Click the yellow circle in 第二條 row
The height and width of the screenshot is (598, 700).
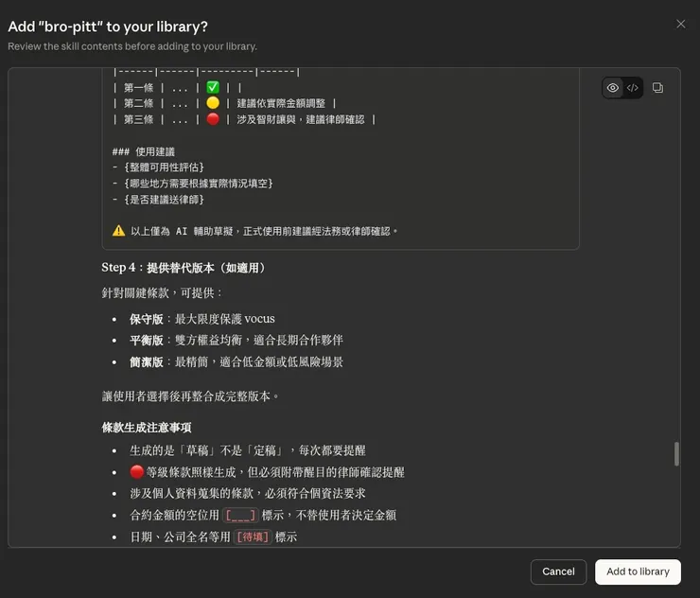213,103
